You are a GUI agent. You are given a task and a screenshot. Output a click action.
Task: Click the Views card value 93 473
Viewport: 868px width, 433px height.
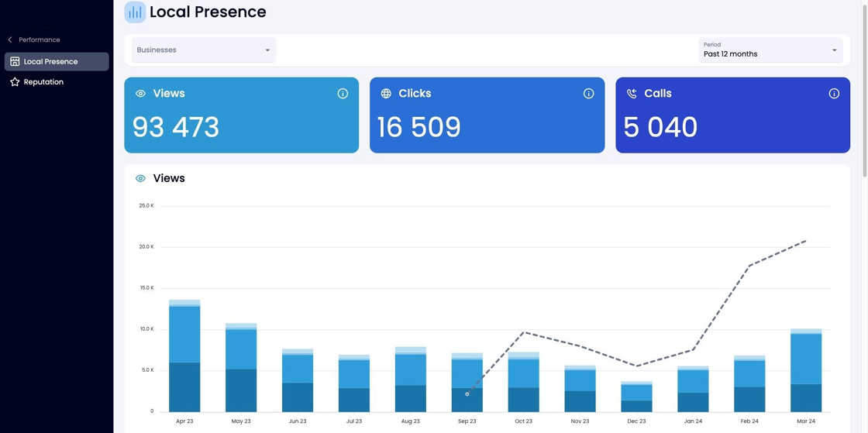(x=176, y=127)
